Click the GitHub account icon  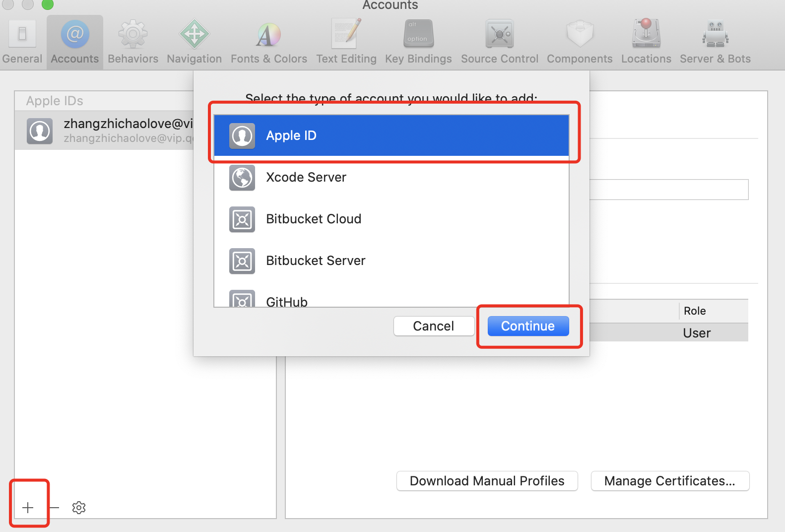[242, 299]
